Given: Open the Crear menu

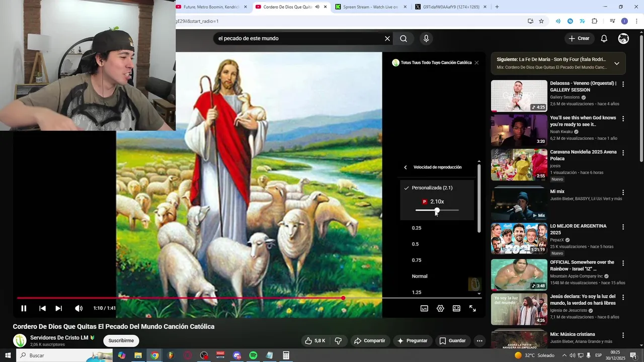Looking at the screenshot, I should point(579,39).
